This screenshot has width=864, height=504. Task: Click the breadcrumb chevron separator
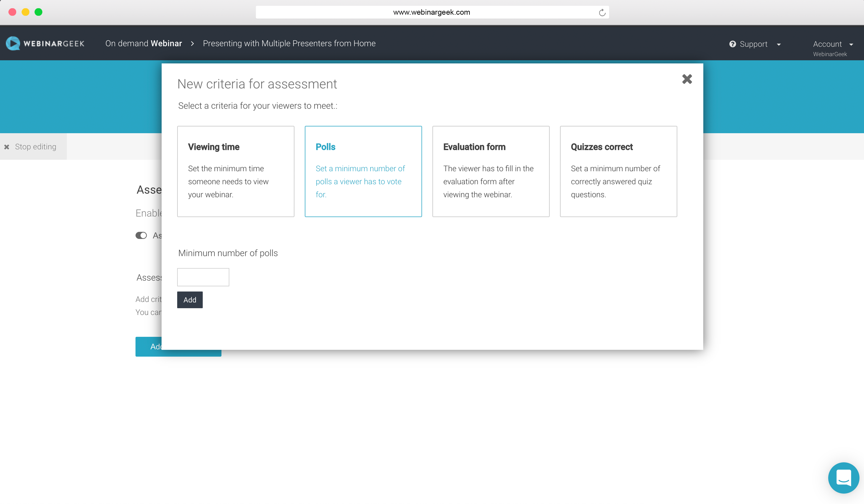192,44
